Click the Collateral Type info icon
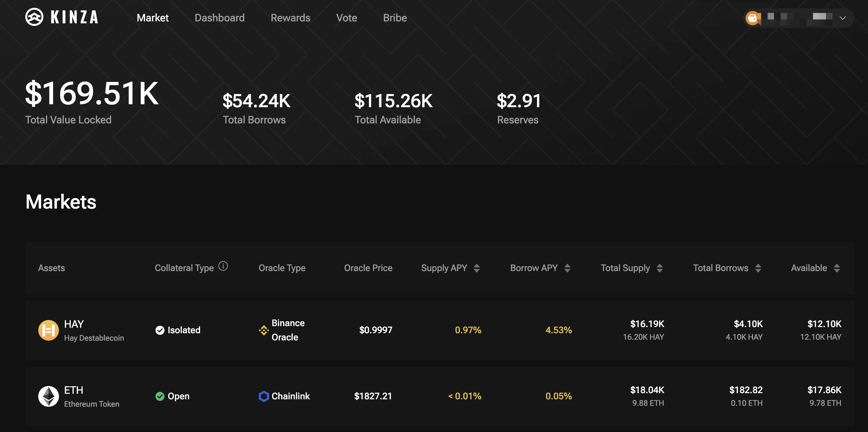 coord(223,266)
